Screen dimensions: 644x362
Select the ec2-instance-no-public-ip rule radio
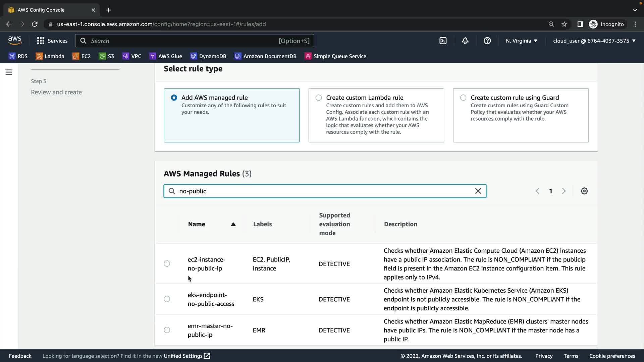[x=167, y=263]
